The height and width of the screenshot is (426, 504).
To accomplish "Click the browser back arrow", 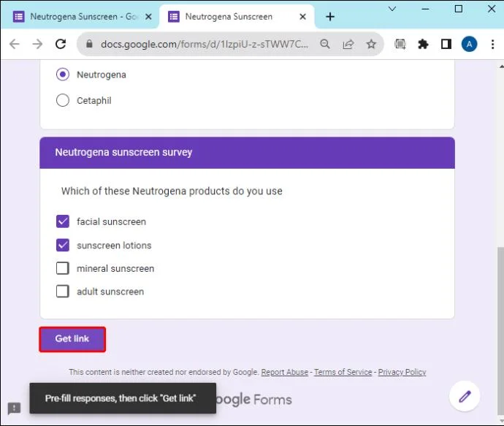I will [15, 44].
